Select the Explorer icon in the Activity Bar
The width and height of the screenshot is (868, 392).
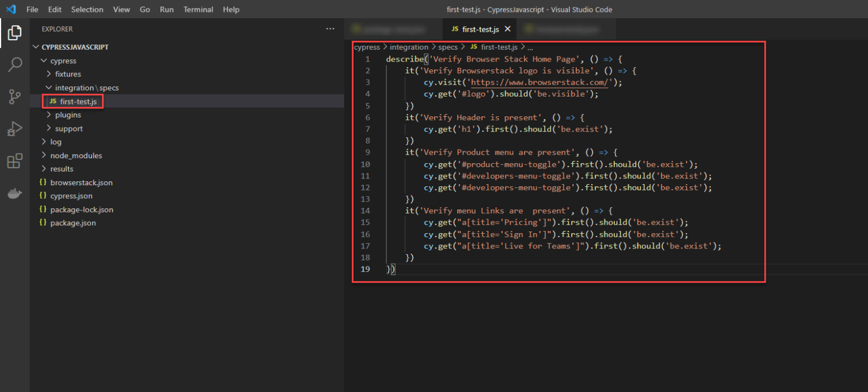(14, 33)
